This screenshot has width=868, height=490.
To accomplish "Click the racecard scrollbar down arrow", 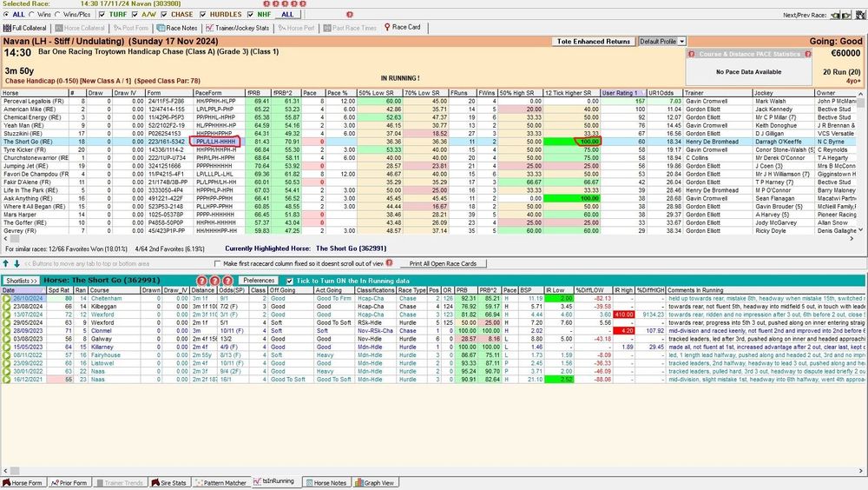I will pos(860,229).
